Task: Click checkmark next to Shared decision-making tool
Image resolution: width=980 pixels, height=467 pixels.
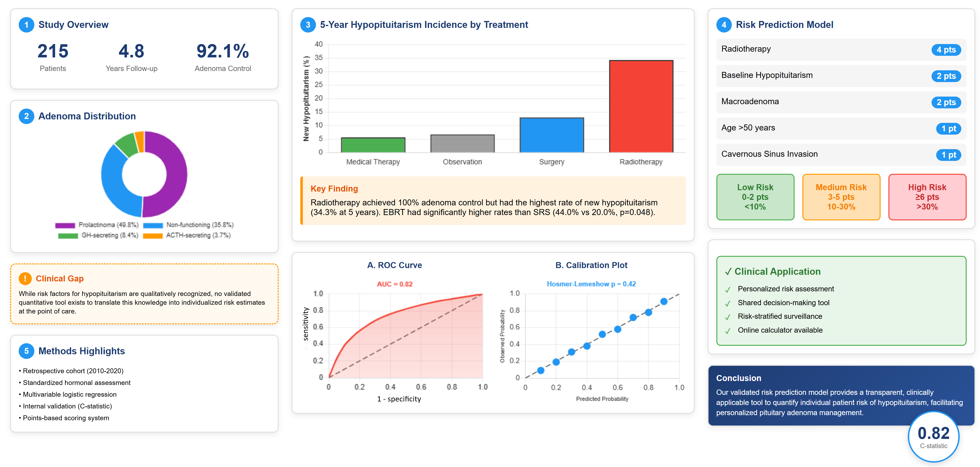Action: point(728,303)
